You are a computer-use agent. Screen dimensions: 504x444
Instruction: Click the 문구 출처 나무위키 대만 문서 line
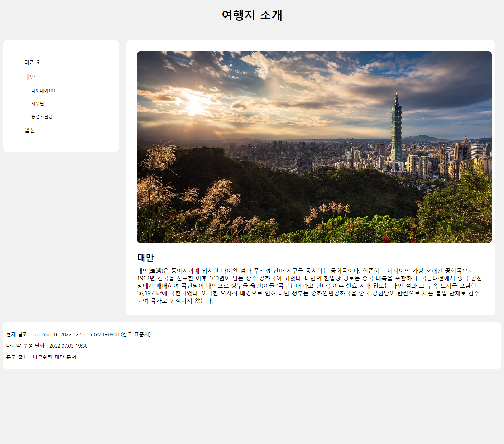pos(41,357)
